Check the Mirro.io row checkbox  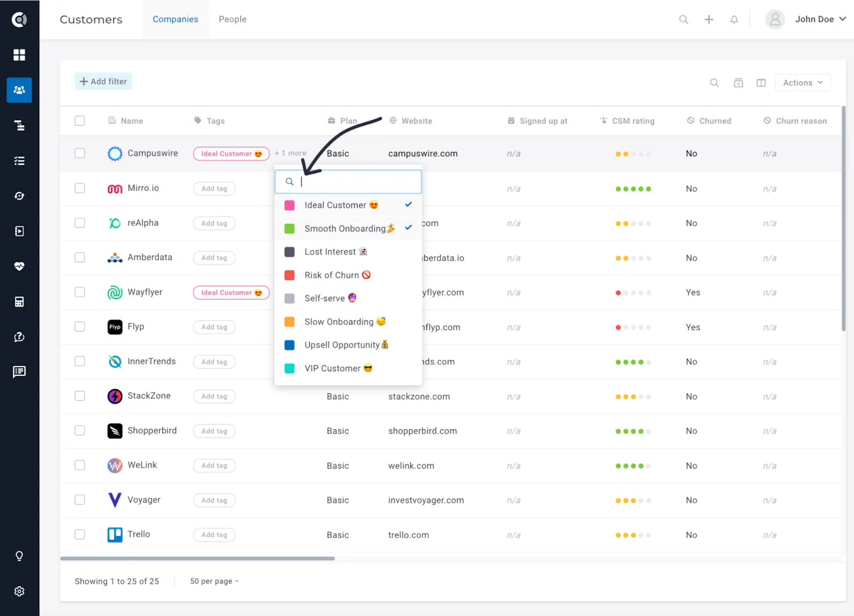pos(80,188)
